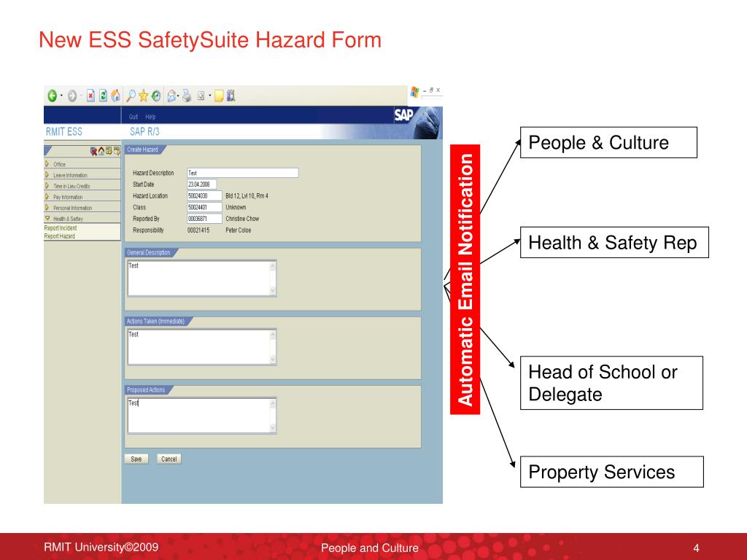Click the browser Back arrow icon
This screenshot has height=560, width=747.
point(52,96)
